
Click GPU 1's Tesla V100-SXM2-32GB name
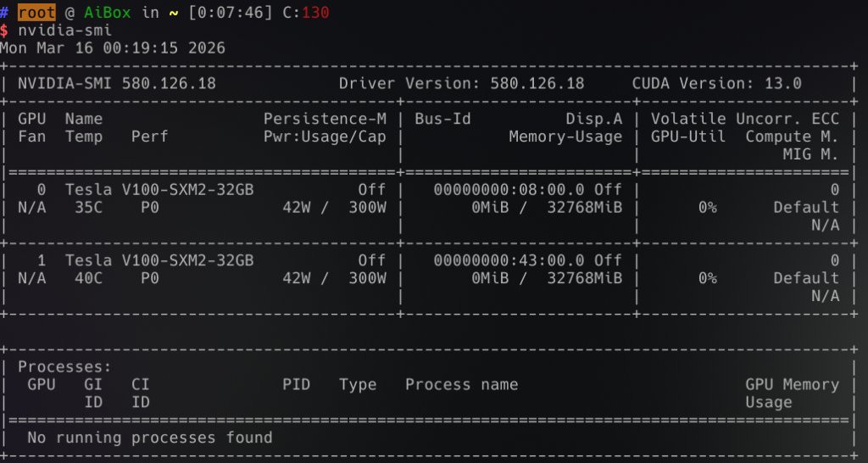click(159, 260)
